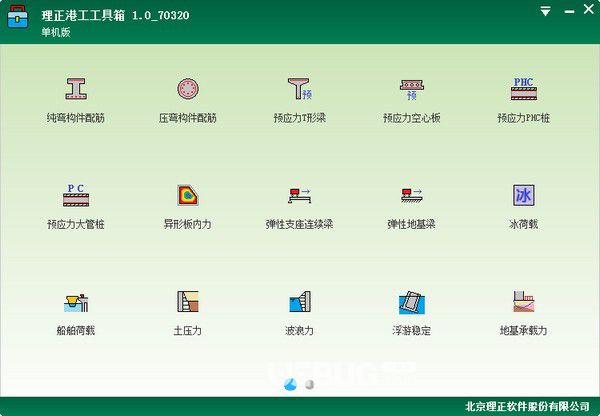Launch the 预应力大管桩 PC icon
Screen dimensions: 600x416
click(76, 195)
